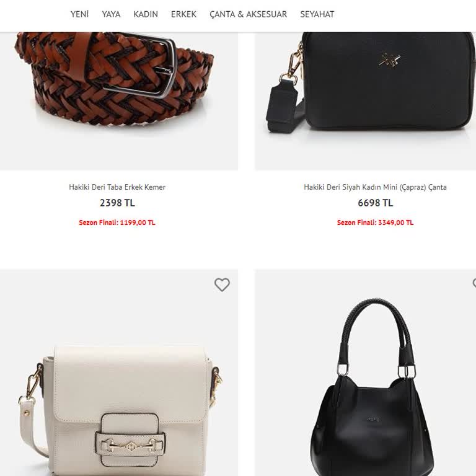Click Sezon Finali 3349,00 TL discount text

point(375,223)
